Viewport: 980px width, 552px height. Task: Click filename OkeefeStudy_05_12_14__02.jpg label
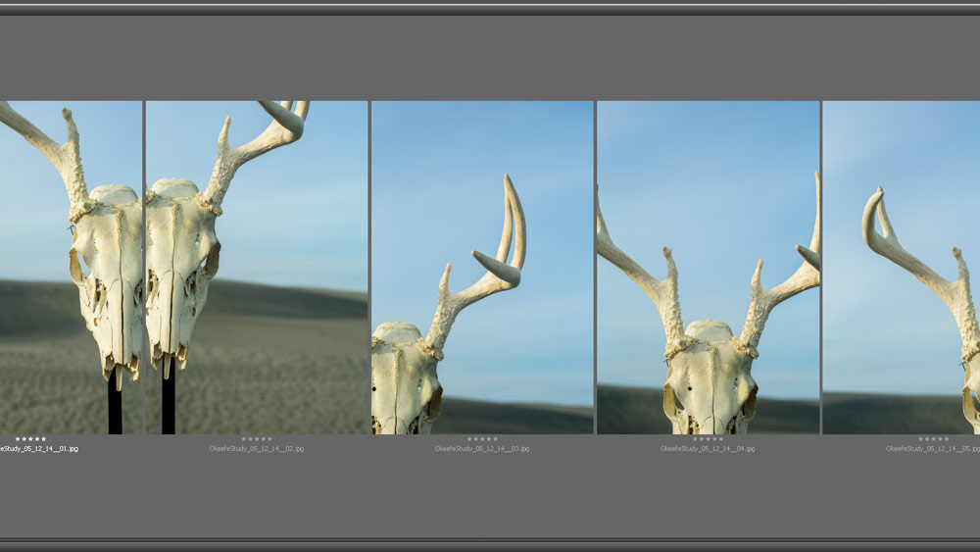(257, 449)
